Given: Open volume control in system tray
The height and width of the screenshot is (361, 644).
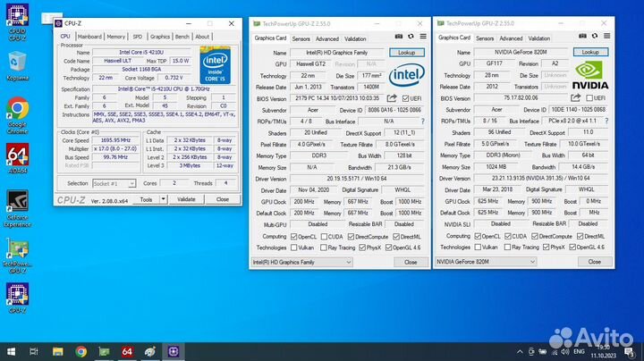Looking at the screenshot, I should tap(564, 351).
